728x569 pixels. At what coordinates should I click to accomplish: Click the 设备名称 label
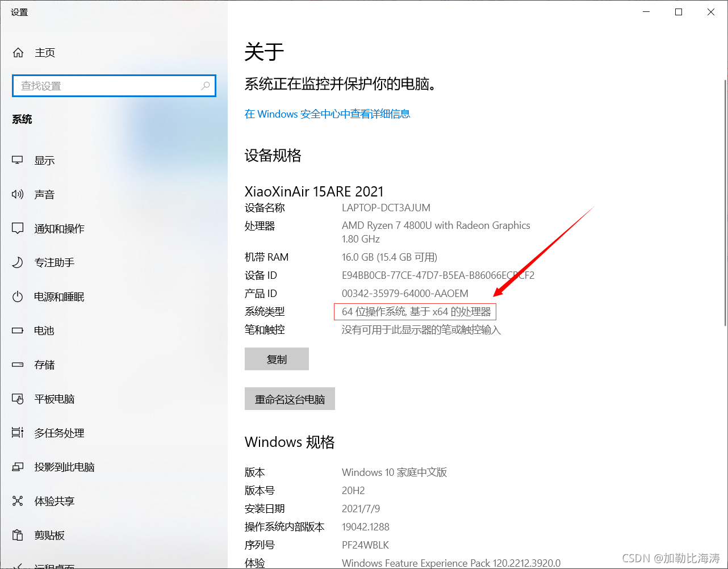click(x=265, y=208)
